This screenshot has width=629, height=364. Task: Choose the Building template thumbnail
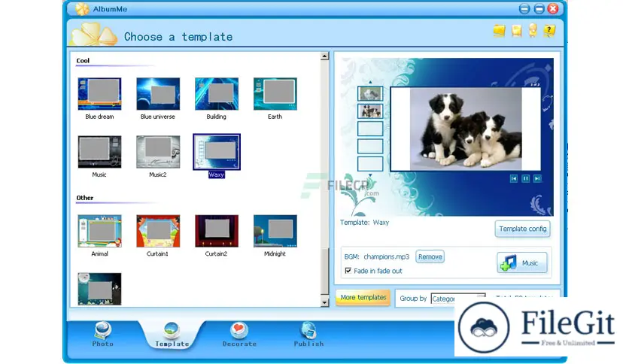[217, 94]
